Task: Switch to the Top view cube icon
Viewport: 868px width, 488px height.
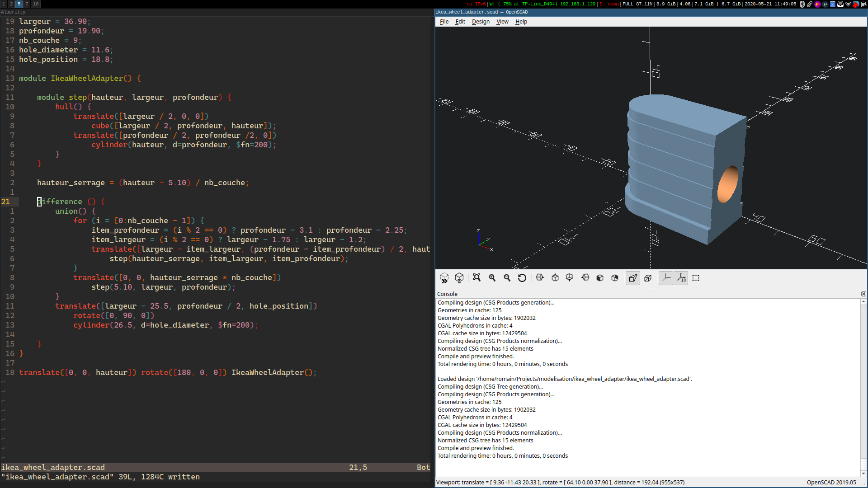Action: tap(555, 278)
